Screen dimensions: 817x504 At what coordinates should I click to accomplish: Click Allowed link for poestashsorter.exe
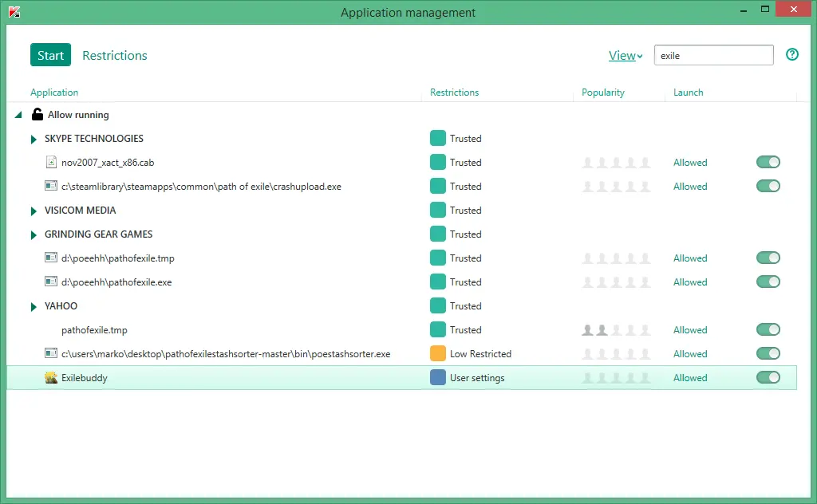tap(690, 354)
